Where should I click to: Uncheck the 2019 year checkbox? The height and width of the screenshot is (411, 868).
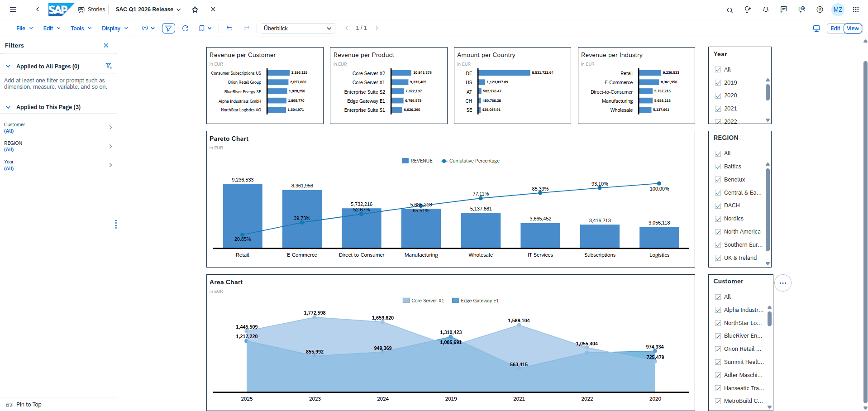pyautogui.click(x=718, y=83)
